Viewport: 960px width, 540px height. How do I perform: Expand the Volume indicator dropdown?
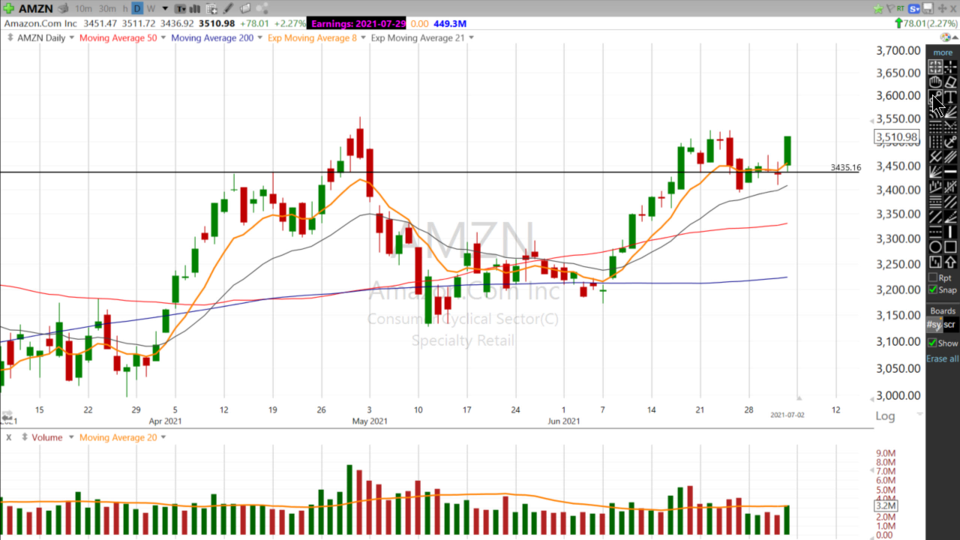pyautogui.click(x=71, y=437)
